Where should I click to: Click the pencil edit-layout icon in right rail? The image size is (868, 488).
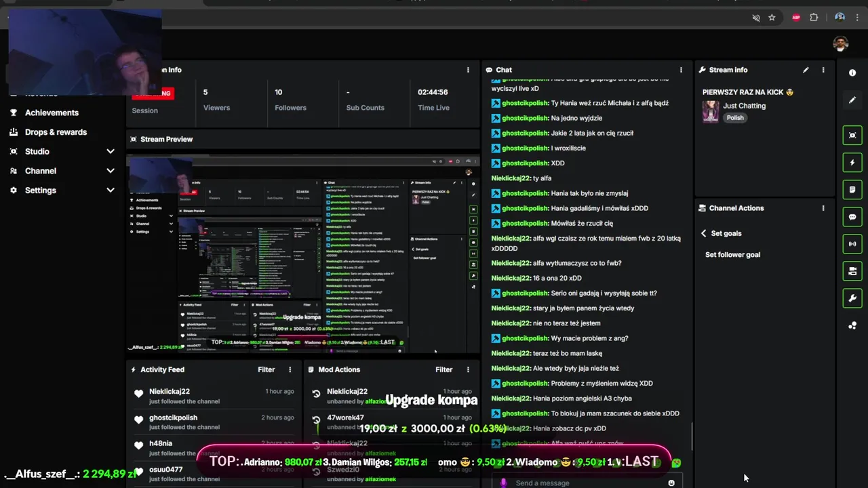(x=852, y=100)
